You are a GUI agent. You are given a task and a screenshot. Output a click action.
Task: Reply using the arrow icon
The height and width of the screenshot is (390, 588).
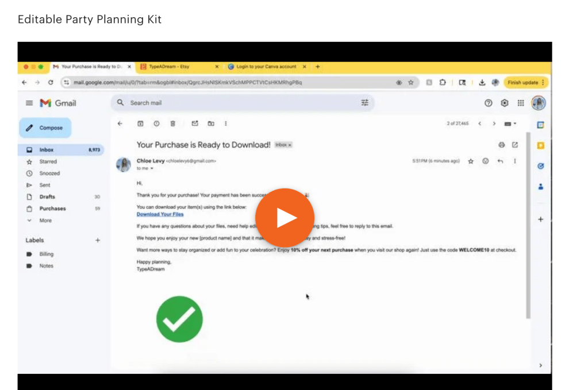(500, 161)
